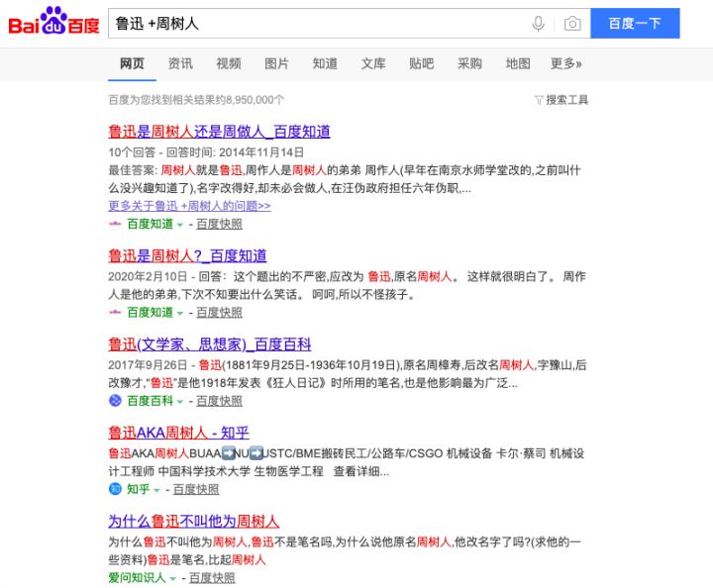
Task: Go to the 贴吧 tab
Action: (x=421, y=63)
